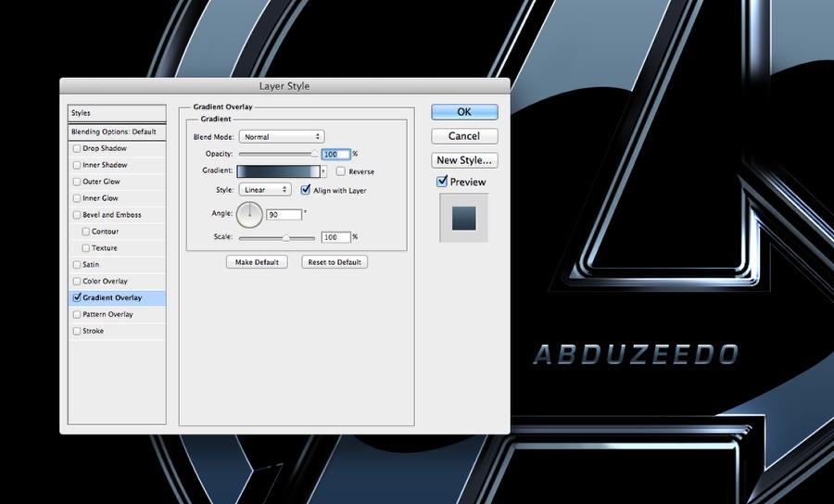Click the gradient color bar swatch
The width and height of the screenshot is (834, 504).
[x=278, y=171]
